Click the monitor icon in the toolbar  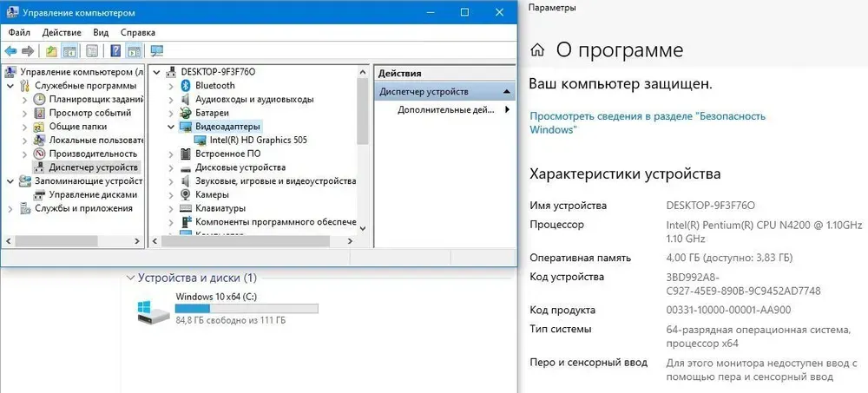tap(157, 51)
